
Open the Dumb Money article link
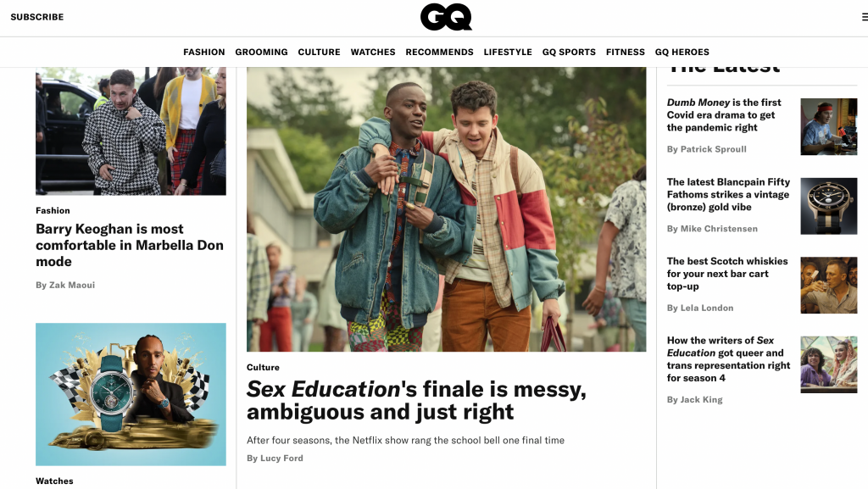(724, 115)
